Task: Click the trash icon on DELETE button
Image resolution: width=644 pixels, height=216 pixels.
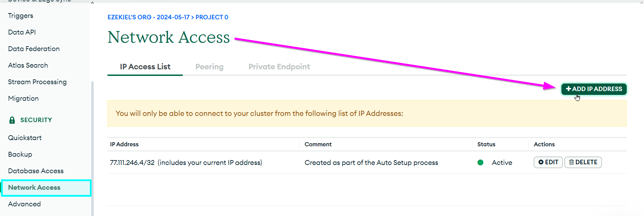Action: pyautogui.click(x=571, y=162)
